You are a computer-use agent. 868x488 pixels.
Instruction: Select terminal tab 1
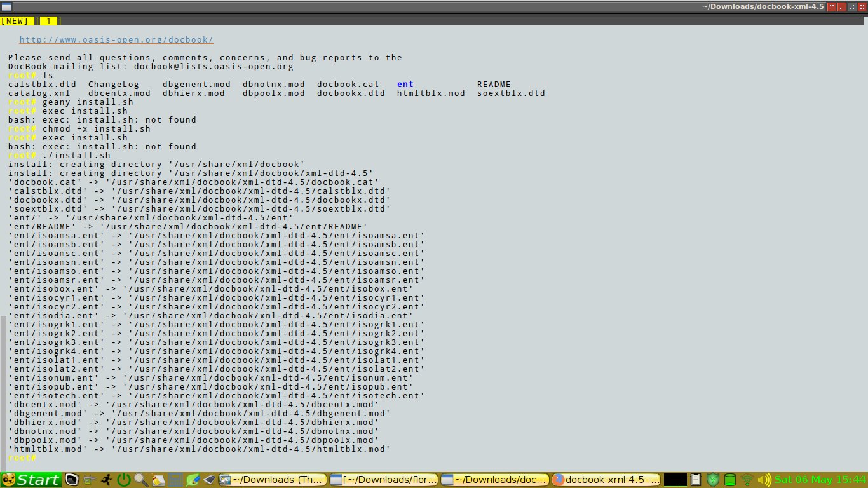(x=48, y=21)
